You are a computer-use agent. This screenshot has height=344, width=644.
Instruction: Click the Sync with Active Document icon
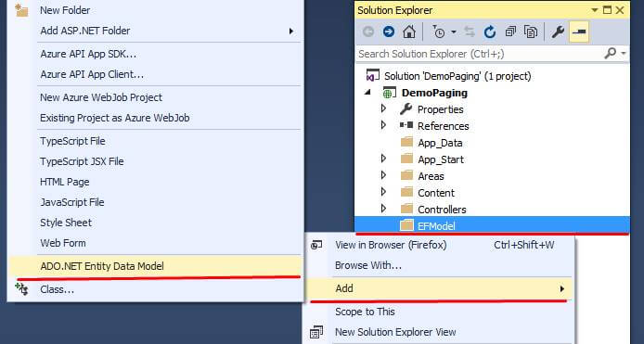[469, 32]
